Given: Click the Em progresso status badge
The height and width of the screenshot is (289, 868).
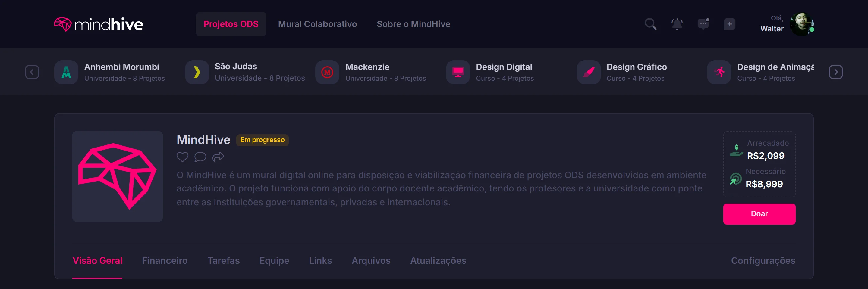Looking at the screenshot, I should 262,140.
